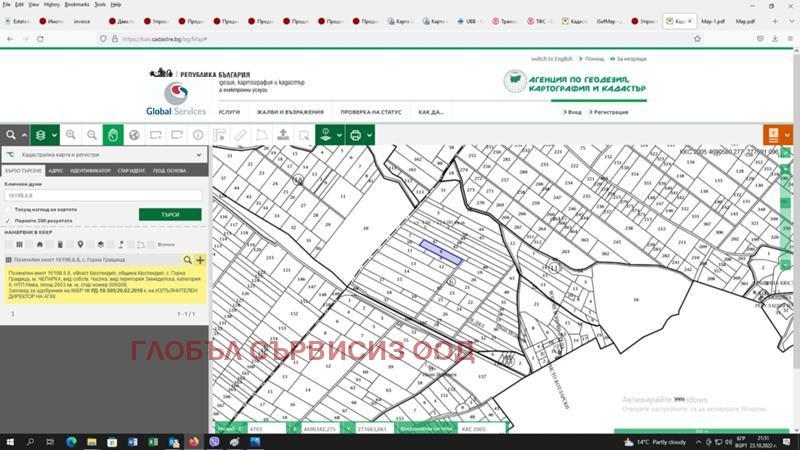
Task: Switch to the 'АДРЕС' search tab
Action: [55, 171]
